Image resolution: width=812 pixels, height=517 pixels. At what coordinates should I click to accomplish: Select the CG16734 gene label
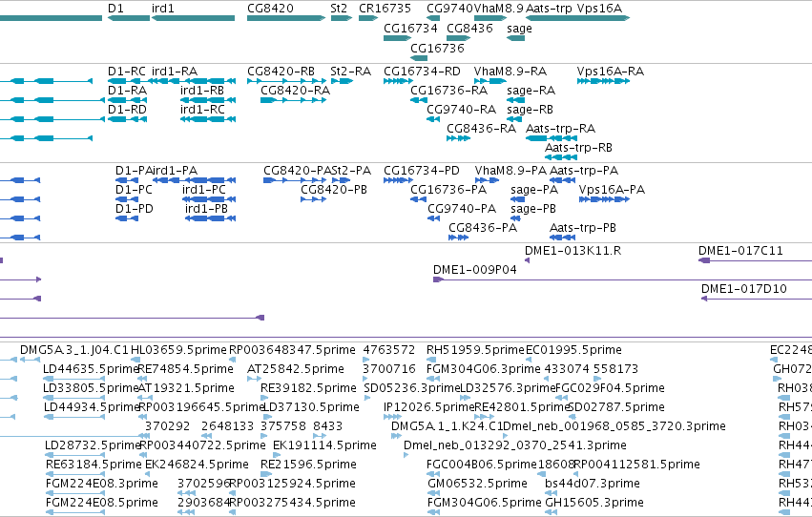point(410,28)
